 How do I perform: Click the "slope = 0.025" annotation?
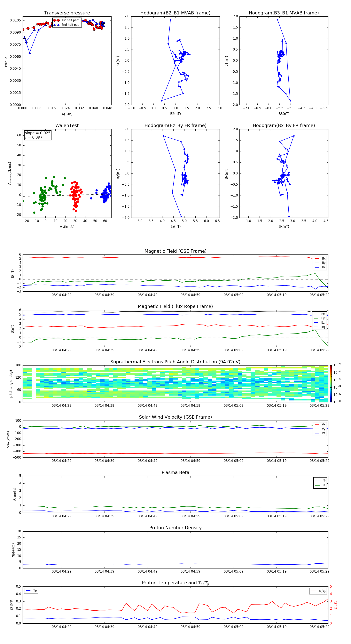pyautogui.click(x=37, y=133)
